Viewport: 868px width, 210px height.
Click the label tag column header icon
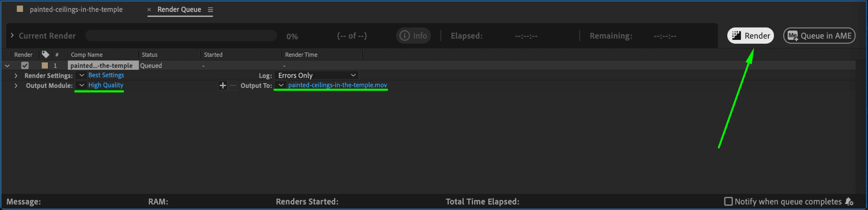coord(45,54)
